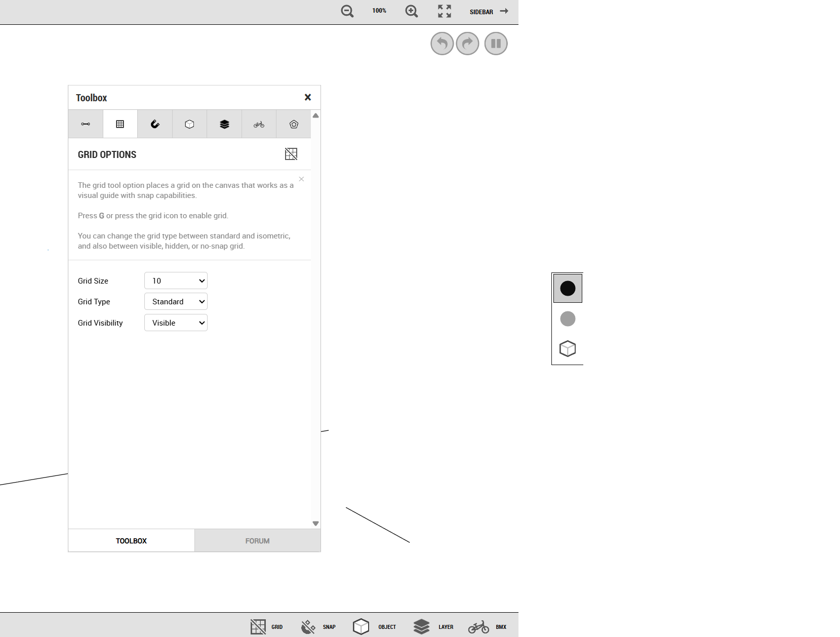This screenshot has height=637, width=840.
Task: Toggle LAYER in the bottom status bar
Action: click(435, 626)
